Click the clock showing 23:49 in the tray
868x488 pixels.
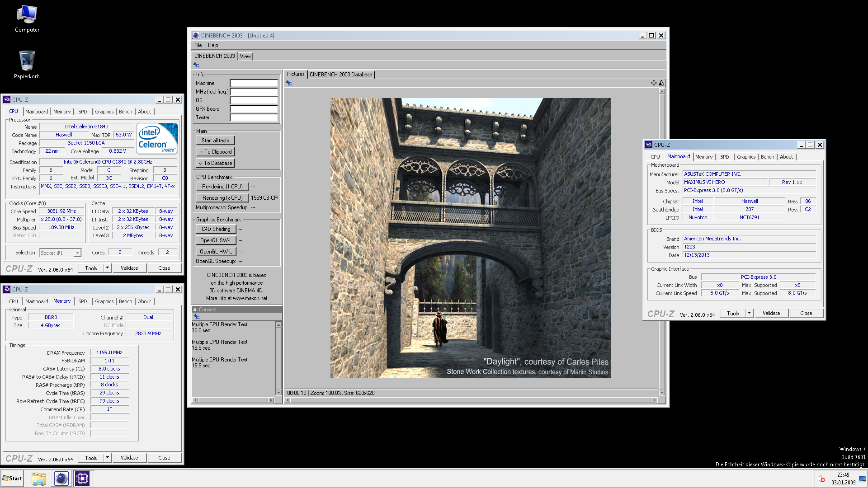pyautogui.click(x=843, y=475)
